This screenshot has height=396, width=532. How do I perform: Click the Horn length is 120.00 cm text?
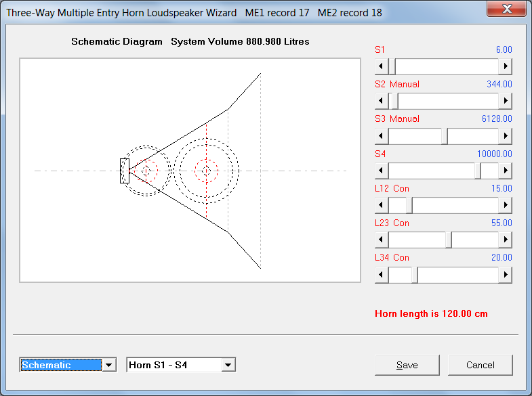(431, 313)
